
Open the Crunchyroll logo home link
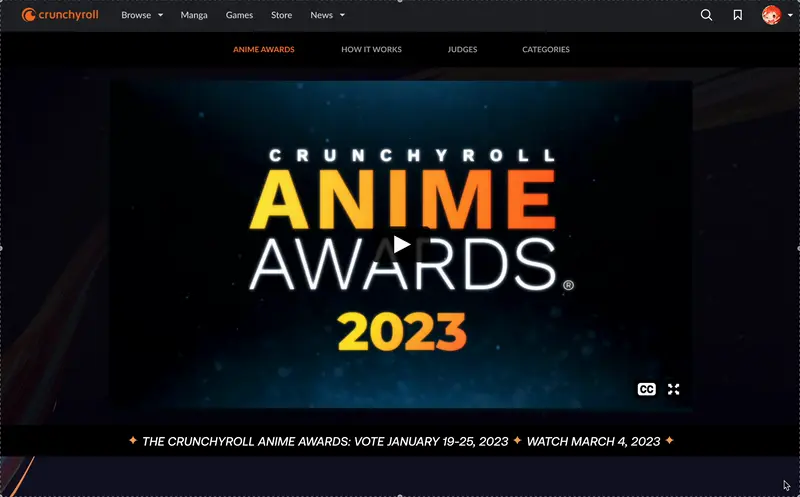pyautogui.click(x=60, y=15)
